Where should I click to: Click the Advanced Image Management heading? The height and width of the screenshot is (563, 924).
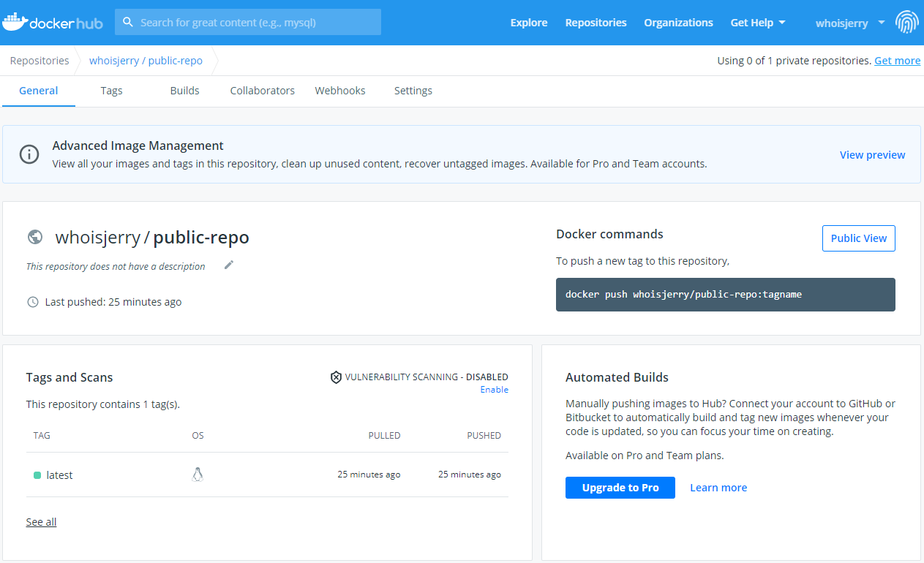[138, 146]
